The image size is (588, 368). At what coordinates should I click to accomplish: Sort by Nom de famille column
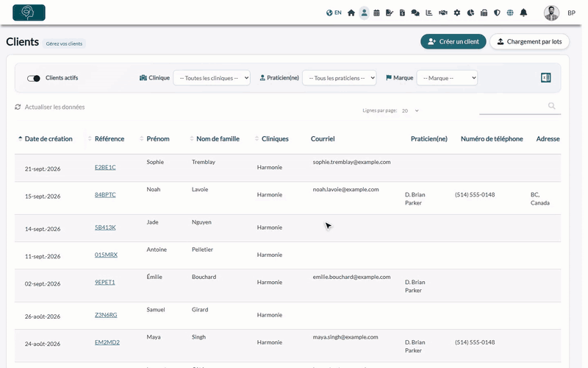click(218, 139)
